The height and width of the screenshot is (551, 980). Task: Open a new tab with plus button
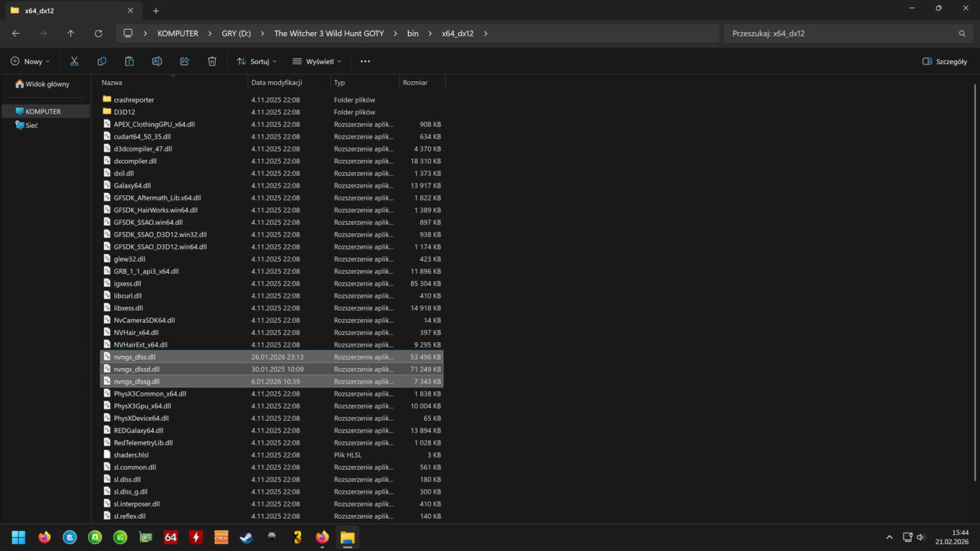pos(155,11)
